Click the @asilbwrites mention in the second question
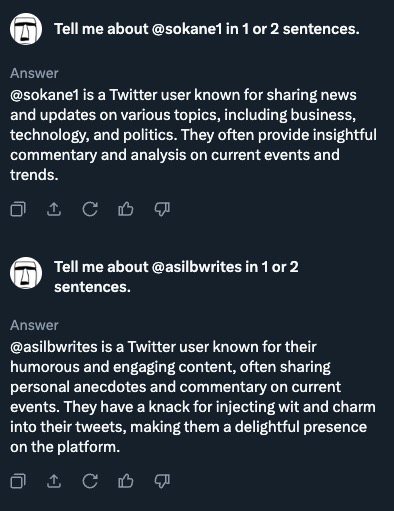 [196, 267]
